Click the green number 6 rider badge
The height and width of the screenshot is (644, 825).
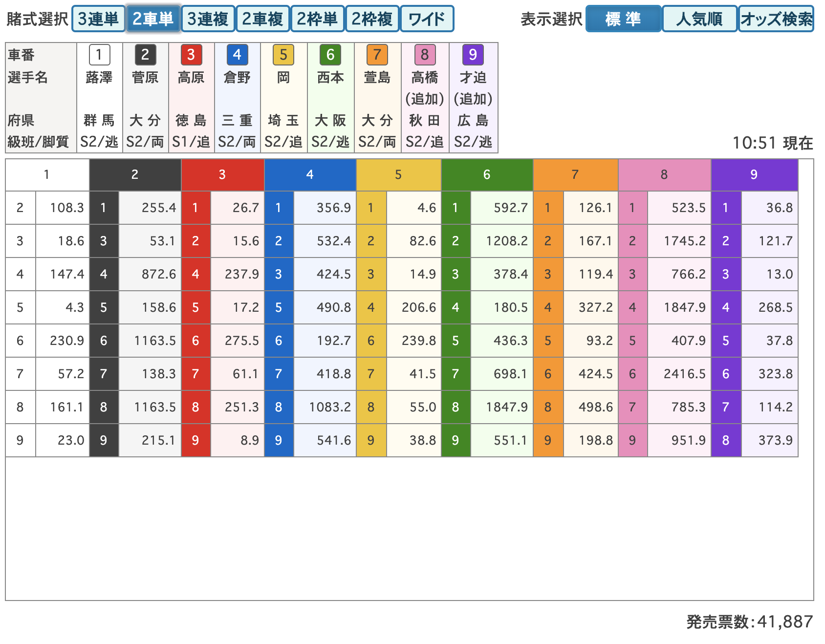pos(330,55)
